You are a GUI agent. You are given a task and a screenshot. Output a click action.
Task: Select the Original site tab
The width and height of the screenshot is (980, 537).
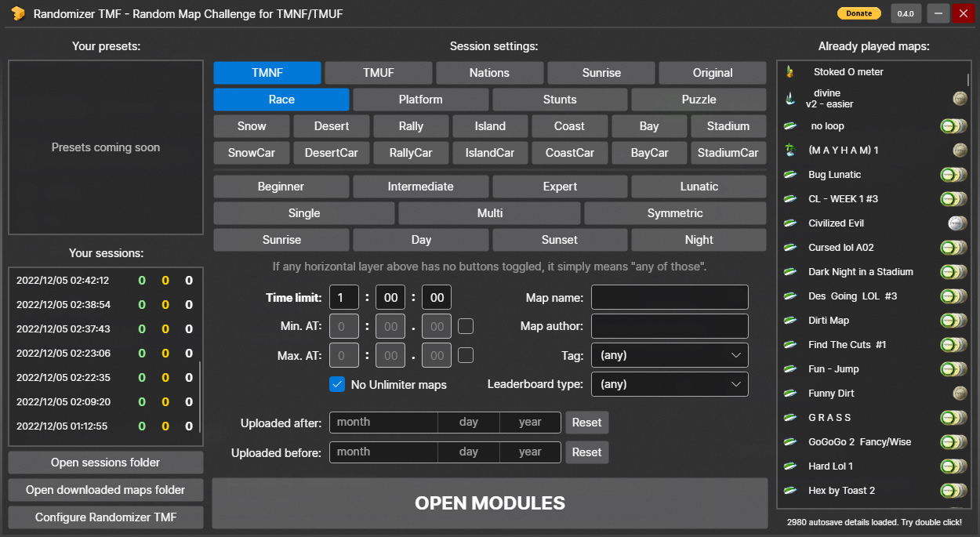pyautogui.click(x=713, y=73)
